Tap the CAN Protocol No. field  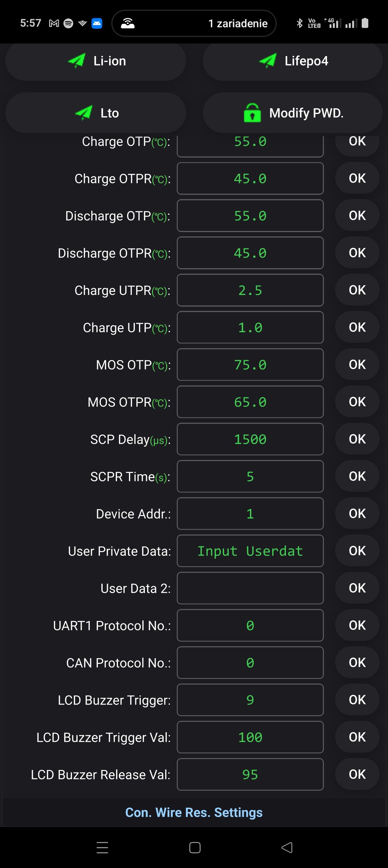coord(250,663)
